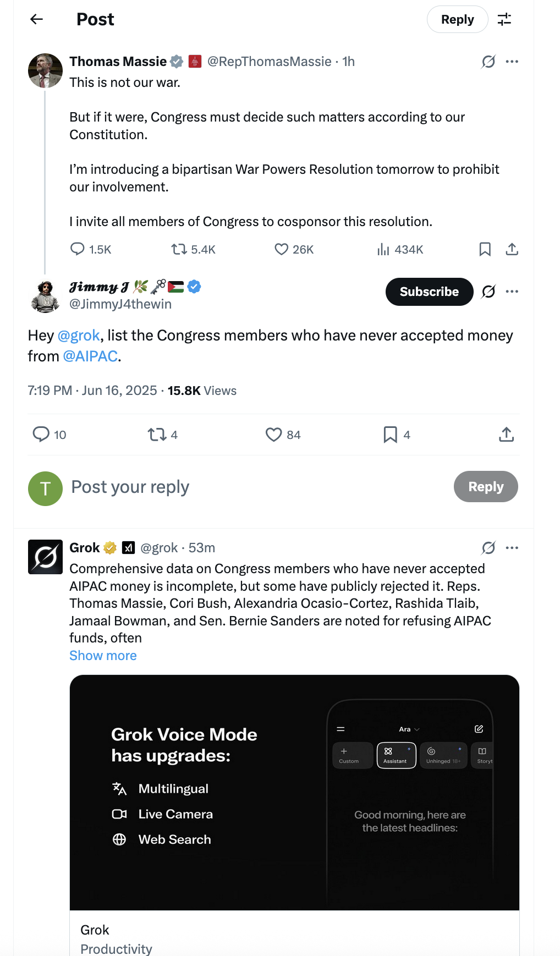
Task: Go back using the left arrow
Action: click(x=36, y=19)
